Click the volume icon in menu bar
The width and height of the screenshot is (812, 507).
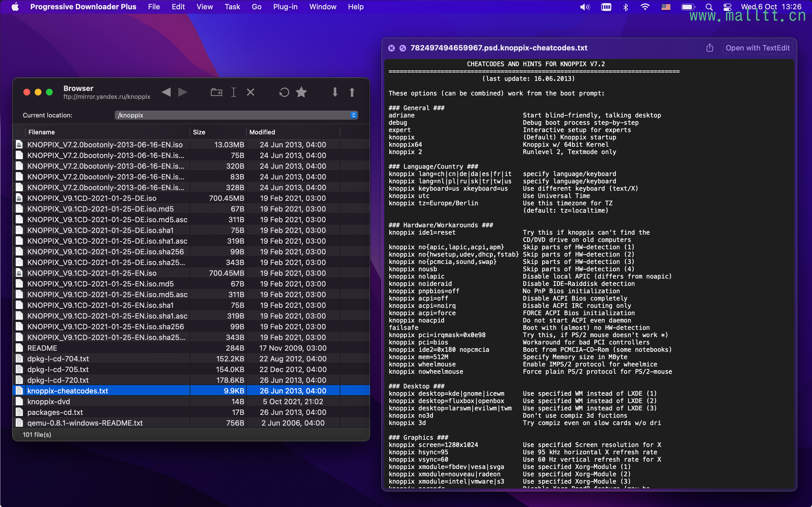point(585,7)
